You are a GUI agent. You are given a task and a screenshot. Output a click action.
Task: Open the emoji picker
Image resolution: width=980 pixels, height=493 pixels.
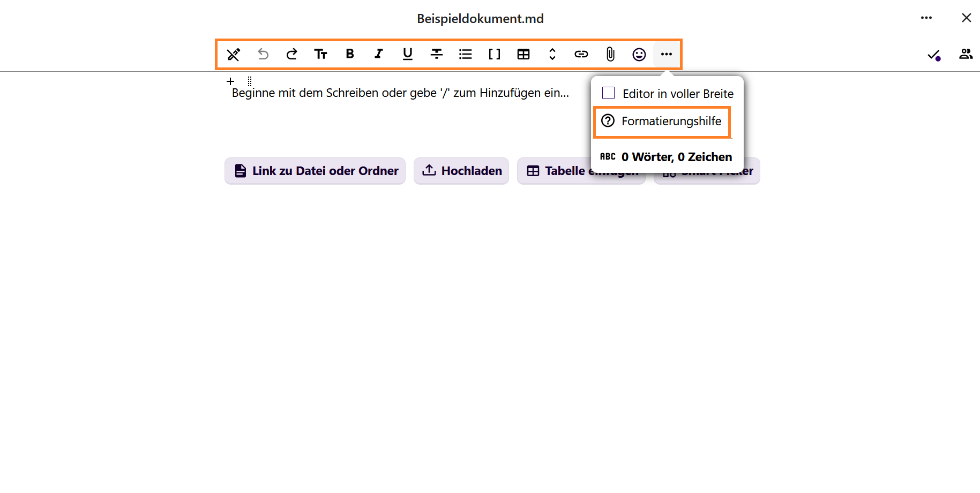(639, 54)
